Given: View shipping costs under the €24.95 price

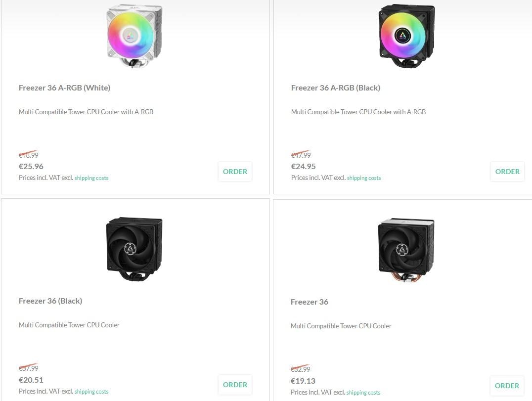Looking at the screenshot, I should click(x=364, y=178).
